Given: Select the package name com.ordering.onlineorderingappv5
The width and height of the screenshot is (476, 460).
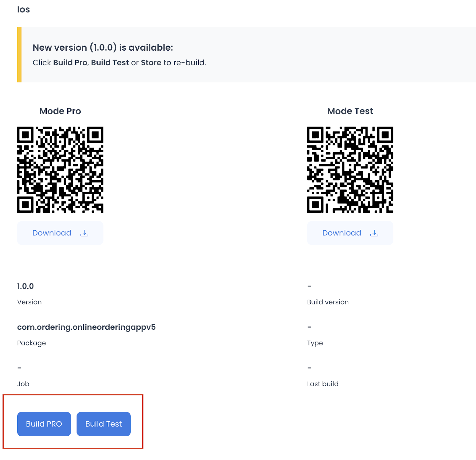Looking at the screenshot, I should (86, 327).
